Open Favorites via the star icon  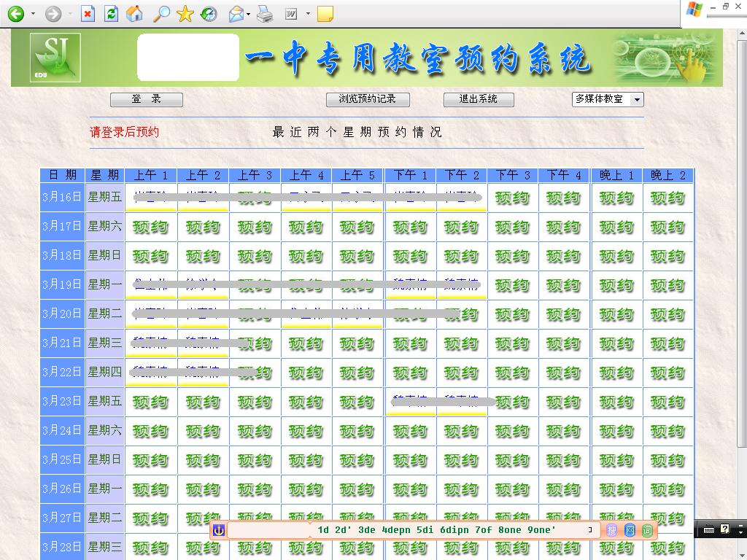click(x=185, y=13)
